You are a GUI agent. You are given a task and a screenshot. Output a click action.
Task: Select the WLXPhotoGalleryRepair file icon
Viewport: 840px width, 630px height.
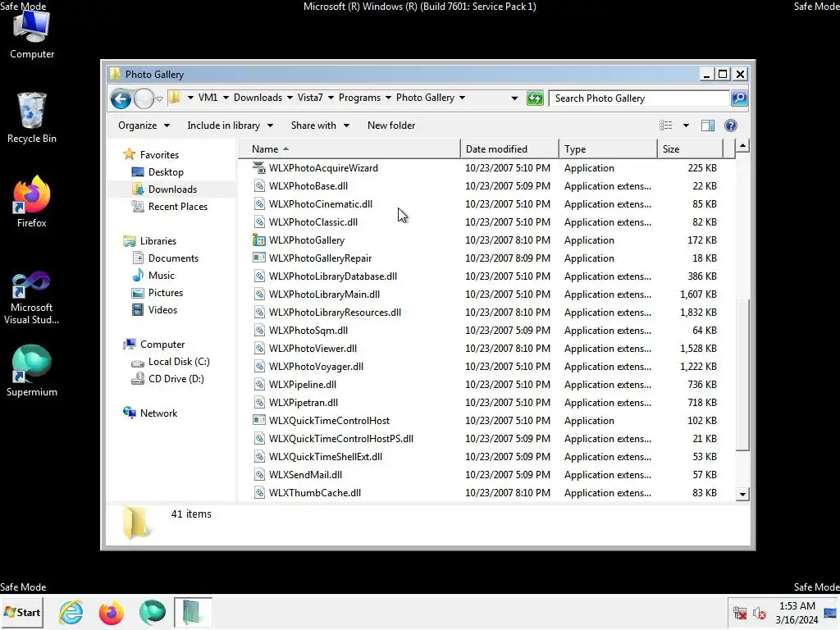(x=259, y=258)
